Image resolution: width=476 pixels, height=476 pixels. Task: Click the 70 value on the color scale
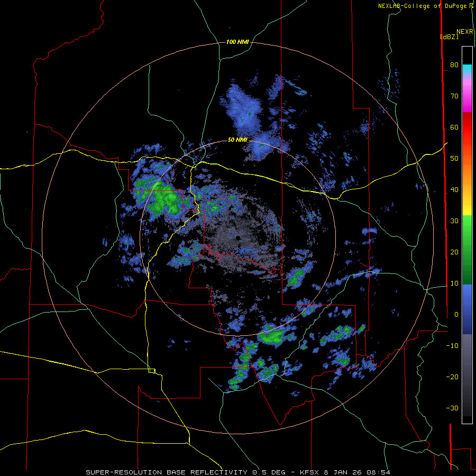pyautogui.click(x=454, y=96)
